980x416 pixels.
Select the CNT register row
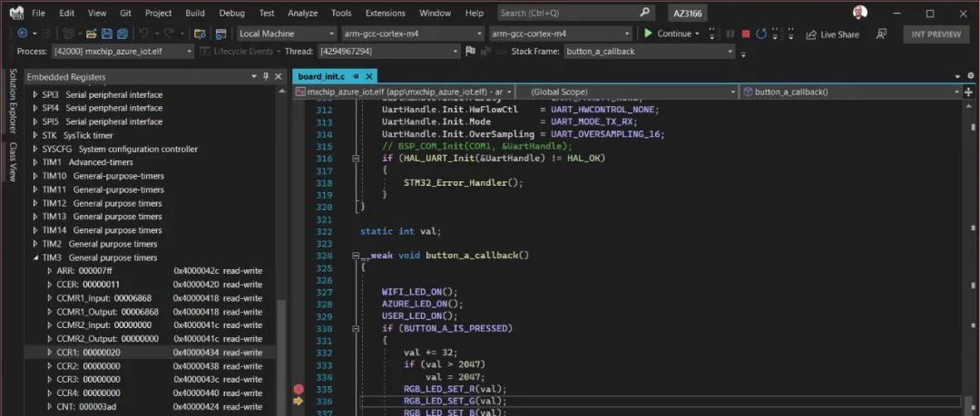pyautogui.click(x=150, y=407)
